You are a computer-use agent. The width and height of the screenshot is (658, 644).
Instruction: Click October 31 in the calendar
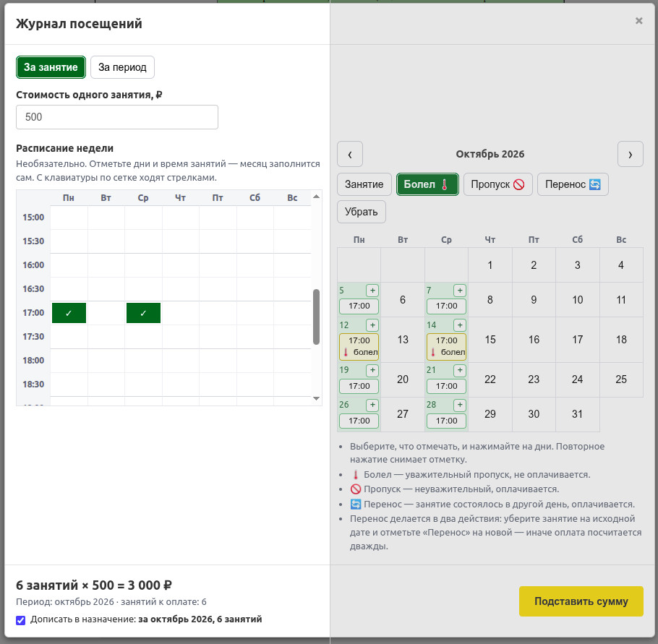[x=578, y=414]
